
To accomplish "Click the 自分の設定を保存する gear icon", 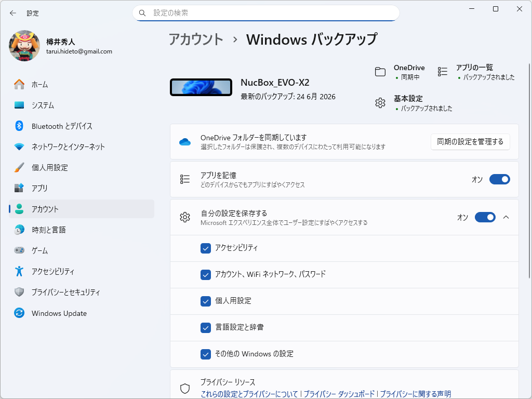I will click(185, 217).
